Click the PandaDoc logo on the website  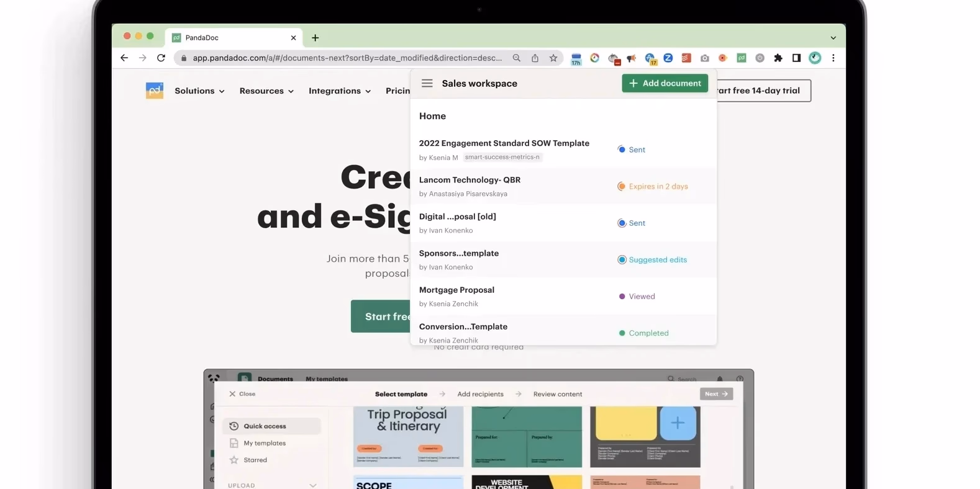(155, 91)
